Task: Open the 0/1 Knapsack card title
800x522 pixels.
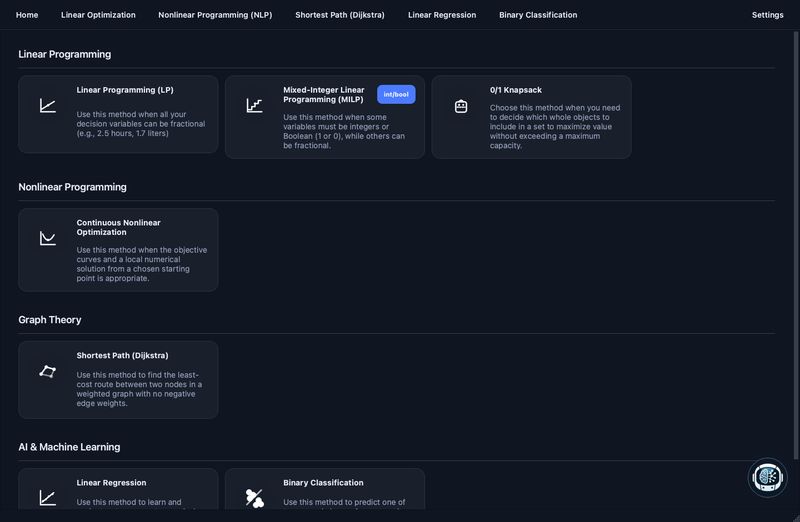Action: pos(516,90)
